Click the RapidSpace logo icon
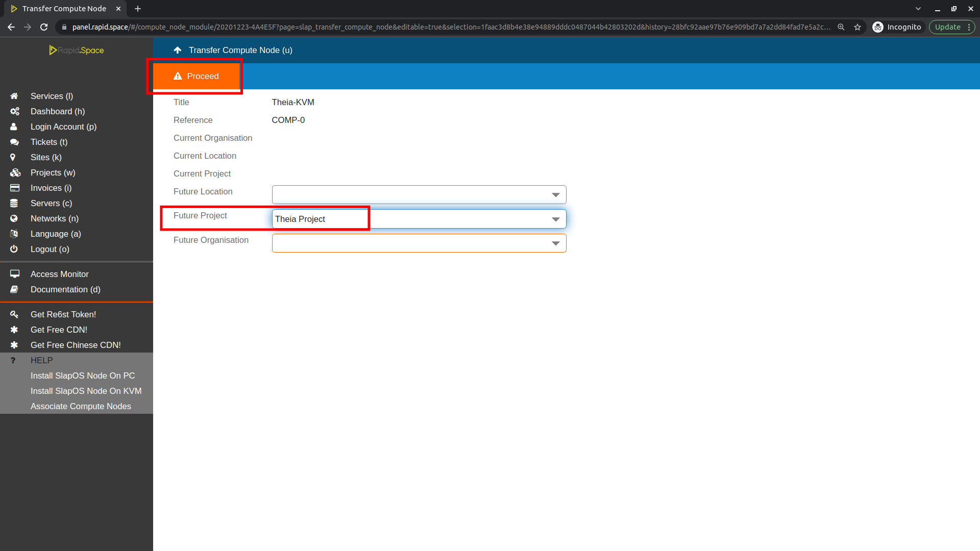The image size is (980, 551). point(53,50)
